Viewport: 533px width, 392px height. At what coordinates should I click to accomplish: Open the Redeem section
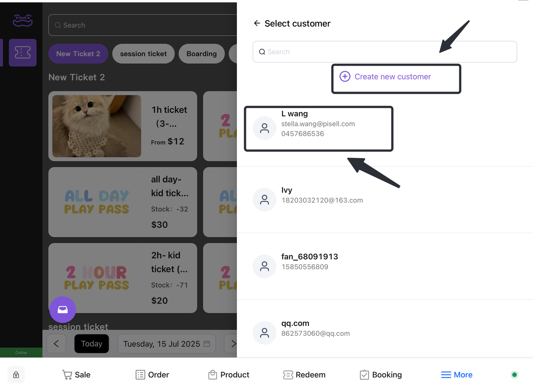pos(304,375)
